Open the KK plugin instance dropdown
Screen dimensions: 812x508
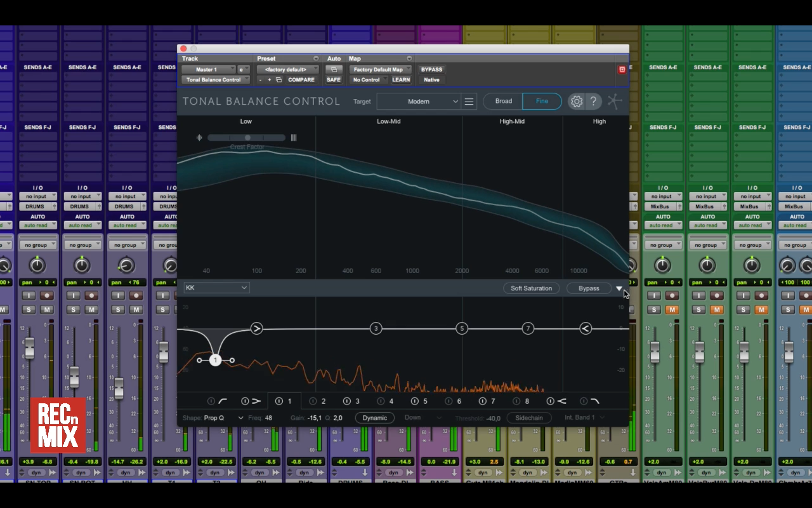(216, 288)
